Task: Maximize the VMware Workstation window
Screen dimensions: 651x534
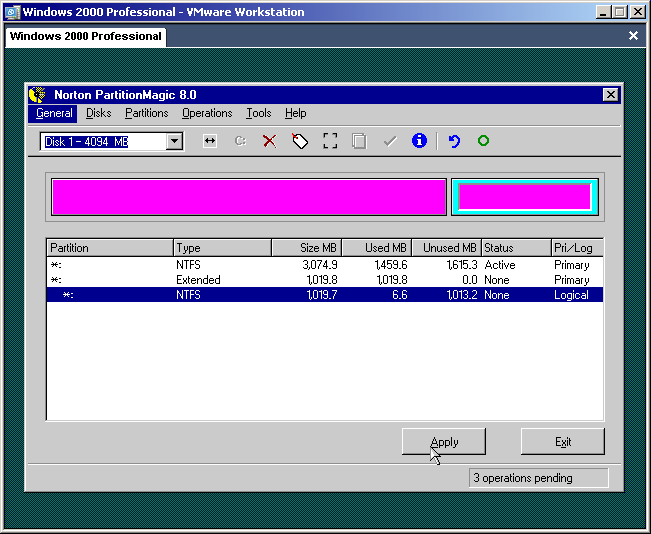Action: [x=620, y=12]
